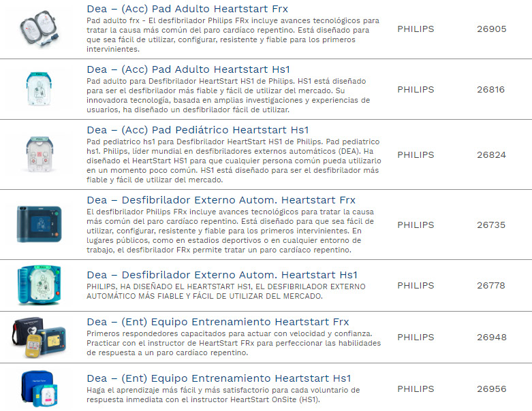Click the PHILIPS brand beside code 26816

point(416,90)
